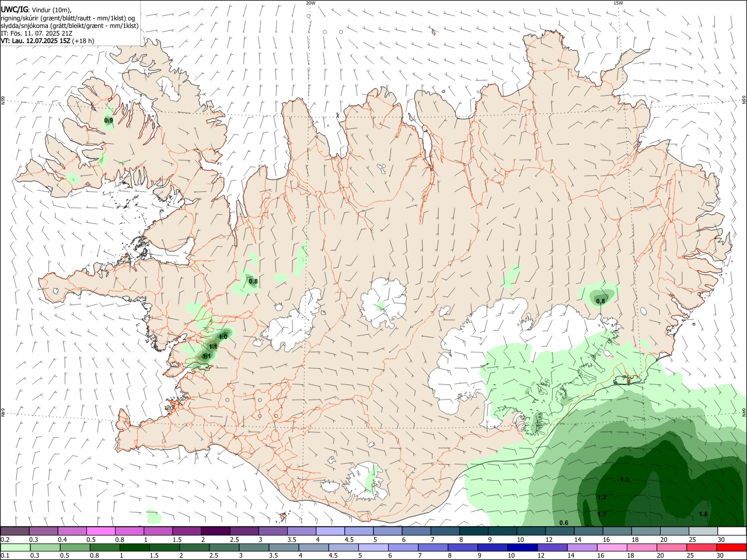Click the lower legend swatch between 5 and 6
Image resolution: width=747 pixels, height=560 pixels.
click(373, 548)
